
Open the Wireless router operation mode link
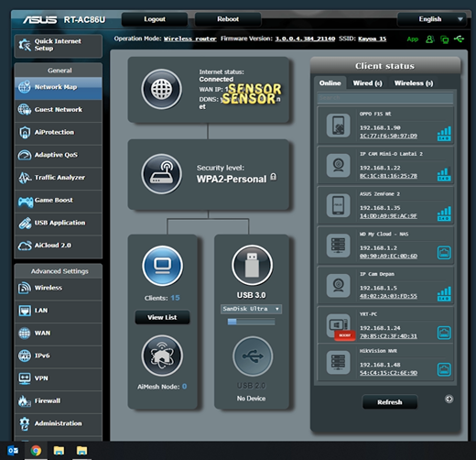point(190,38)
